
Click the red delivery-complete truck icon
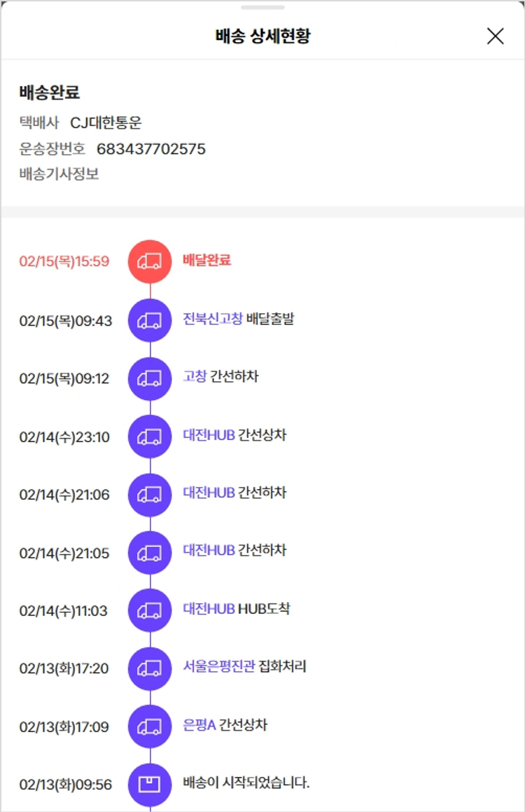150,261
